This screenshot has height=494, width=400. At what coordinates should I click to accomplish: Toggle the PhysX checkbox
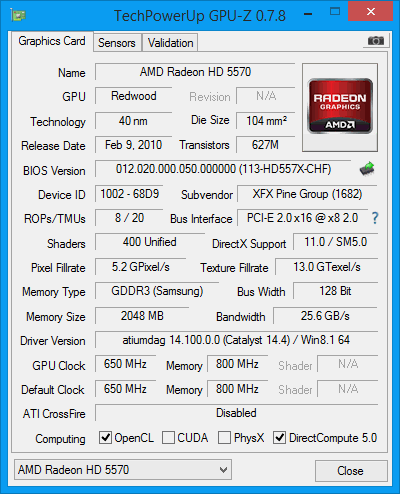224,438
